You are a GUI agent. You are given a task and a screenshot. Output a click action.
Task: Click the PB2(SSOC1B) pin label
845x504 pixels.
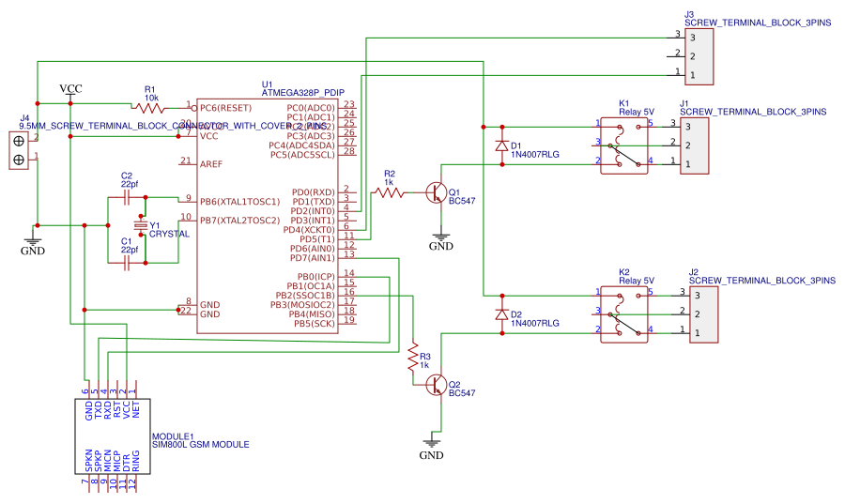305,296
